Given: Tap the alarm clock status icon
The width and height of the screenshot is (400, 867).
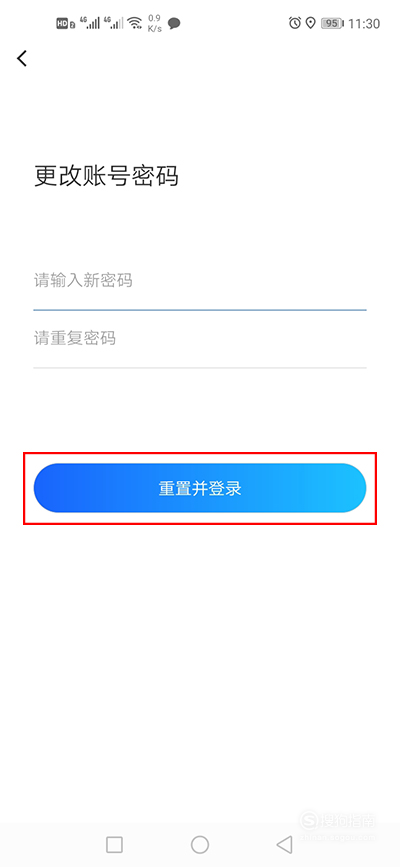Looking at the screenshot, I should [295, 23].
